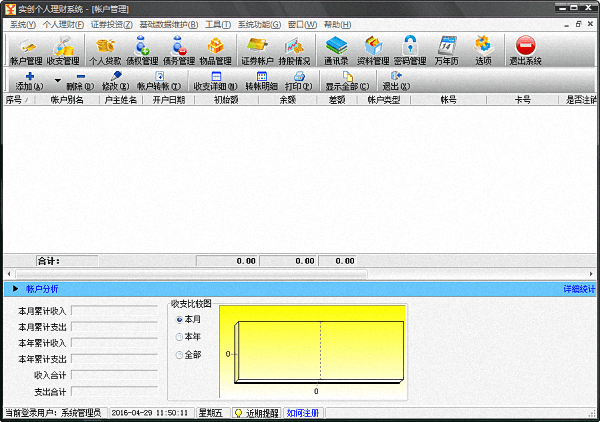
Task: Select the 全部 radio button
Action: 180,355
